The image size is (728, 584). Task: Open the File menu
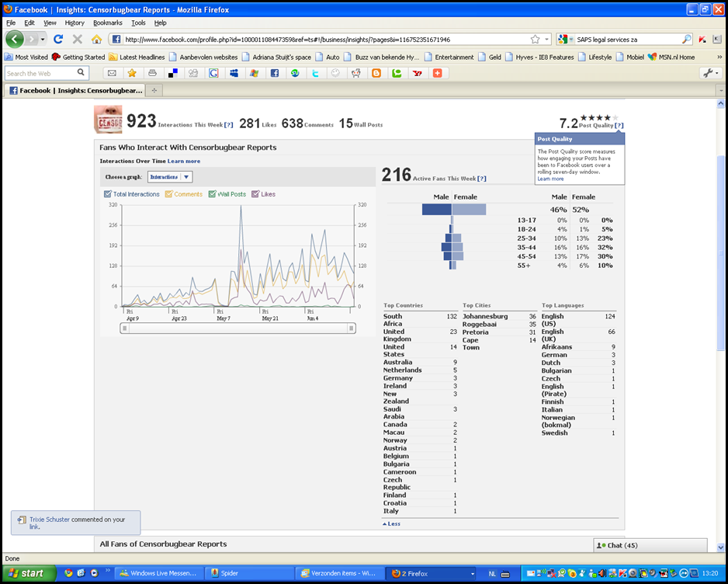point(11,23)
